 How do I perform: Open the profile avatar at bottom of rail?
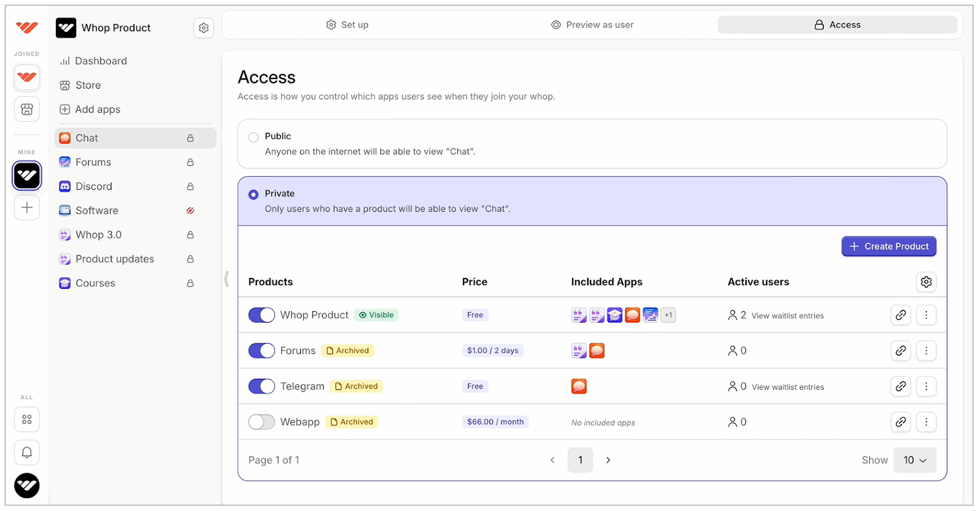click(27, 486)
